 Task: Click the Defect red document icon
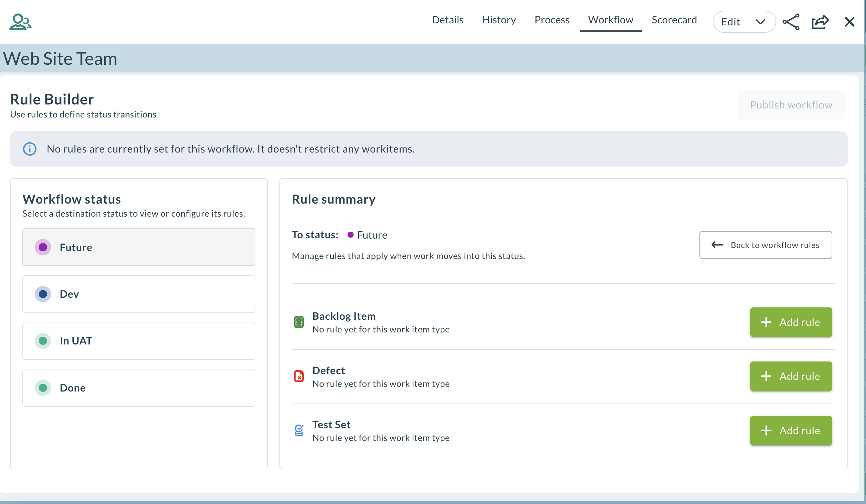299,376
